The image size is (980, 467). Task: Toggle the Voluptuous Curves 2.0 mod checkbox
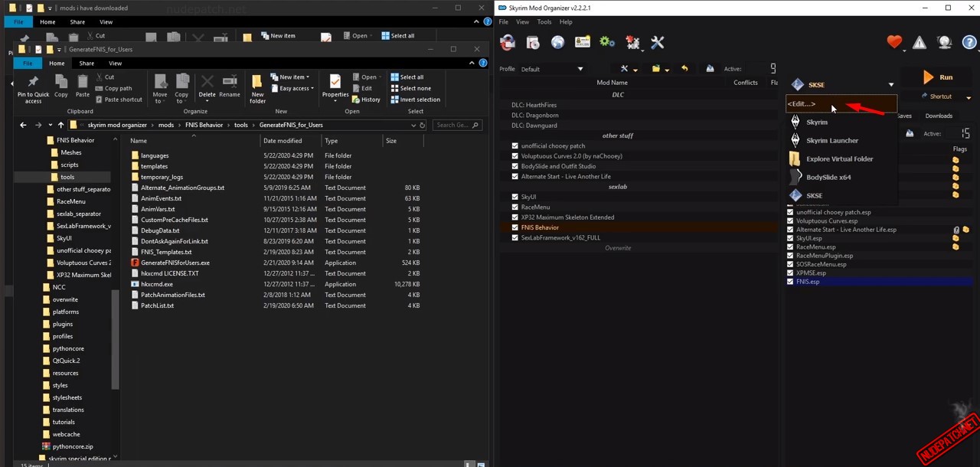point(514,156)
